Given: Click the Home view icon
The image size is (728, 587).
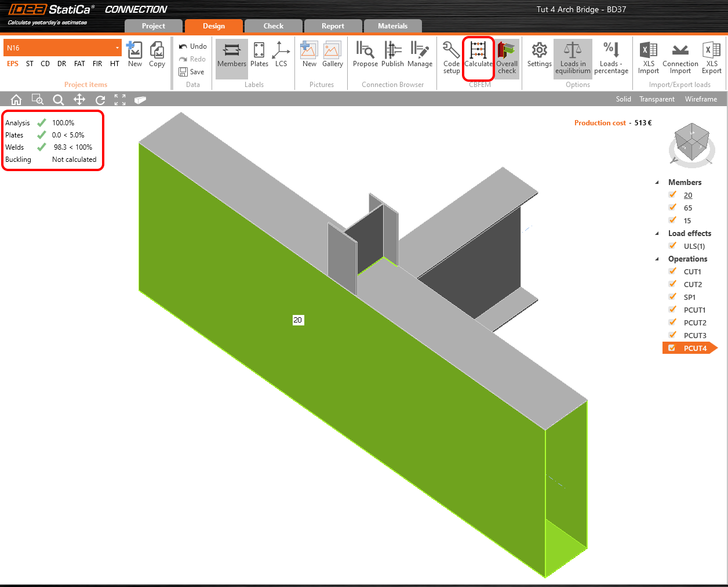Looking at the screenshot, I should pos(16,100).
